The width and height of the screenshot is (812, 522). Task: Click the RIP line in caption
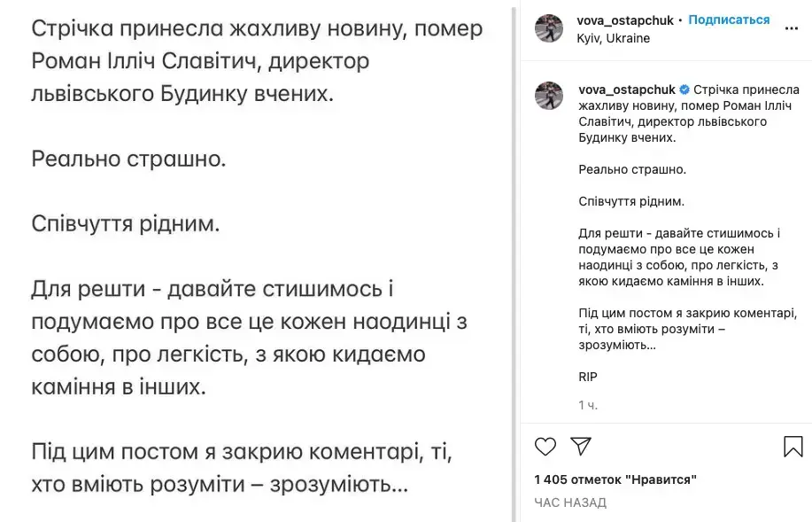(587, 377)
